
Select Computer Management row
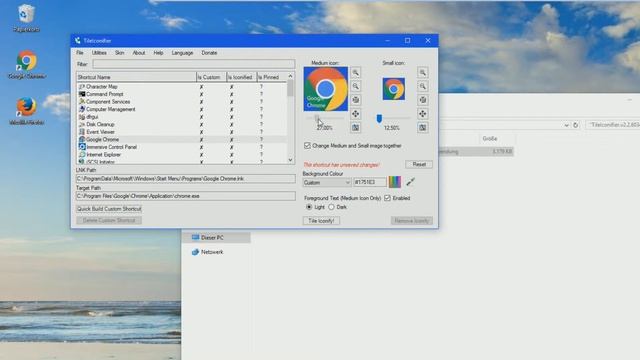182,109
